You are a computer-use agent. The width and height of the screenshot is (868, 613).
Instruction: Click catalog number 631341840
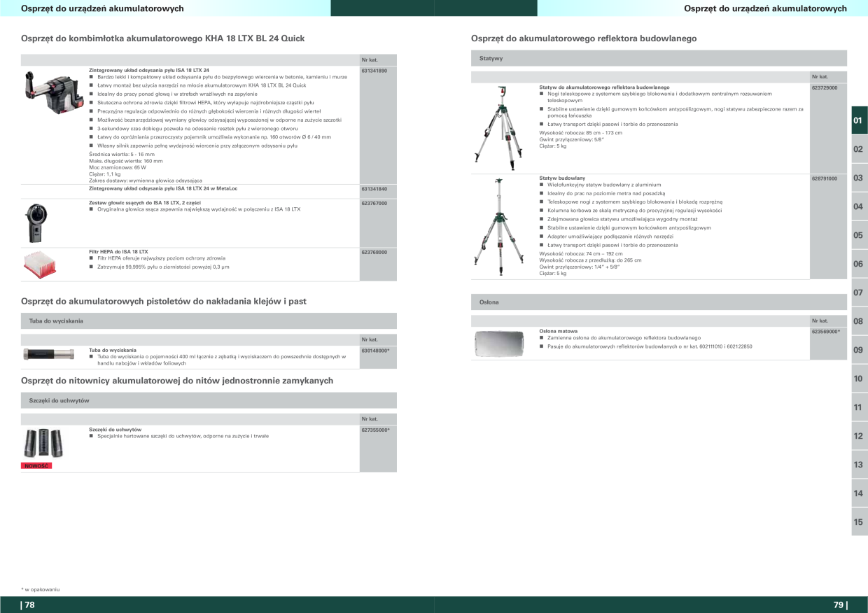click(x=374, y=189)
